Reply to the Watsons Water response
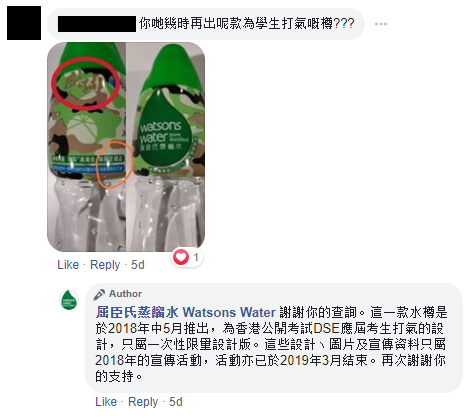Image resolution: width=473 pixels, height=420 pixels. tap(143, 402)
